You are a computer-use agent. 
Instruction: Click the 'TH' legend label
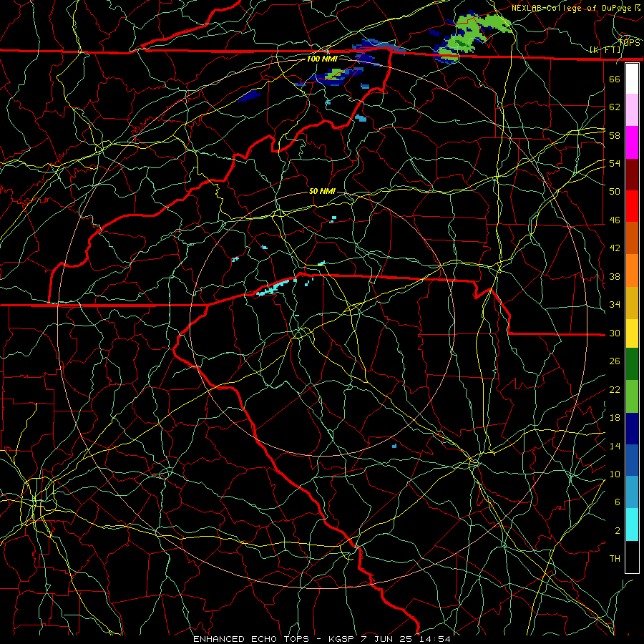[615, 559]
